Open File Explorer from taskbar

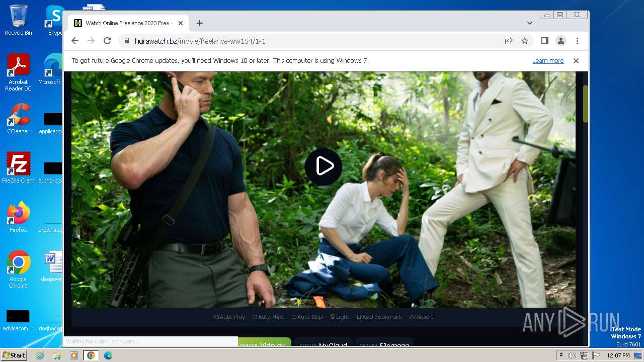(57, 355)
